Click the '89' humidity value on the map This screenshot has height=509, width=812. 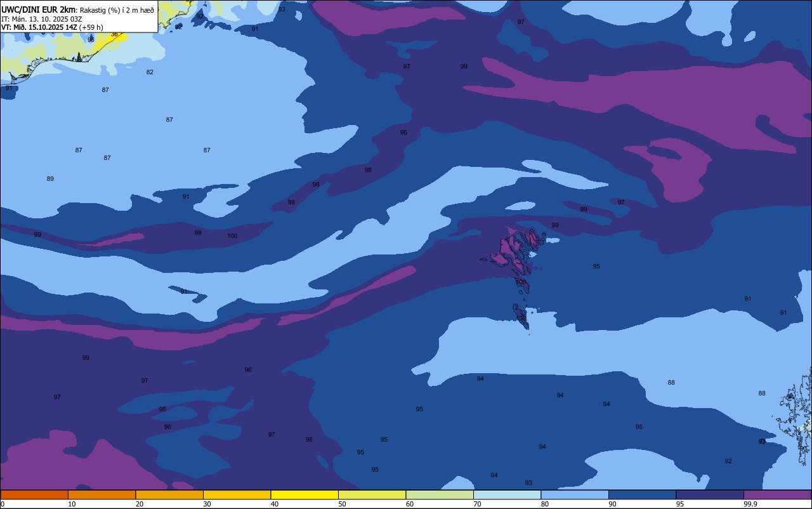tap(50, 179)
